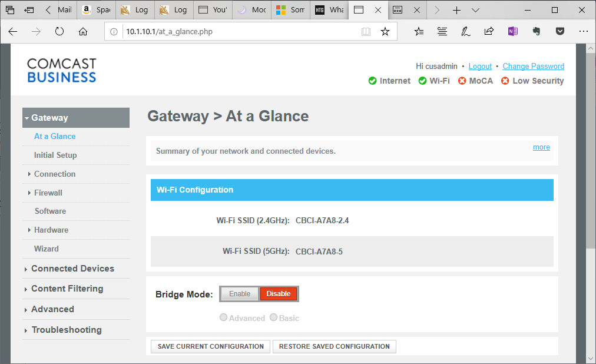
Task: Disable Bridge Mode
Action: point(278,294)
